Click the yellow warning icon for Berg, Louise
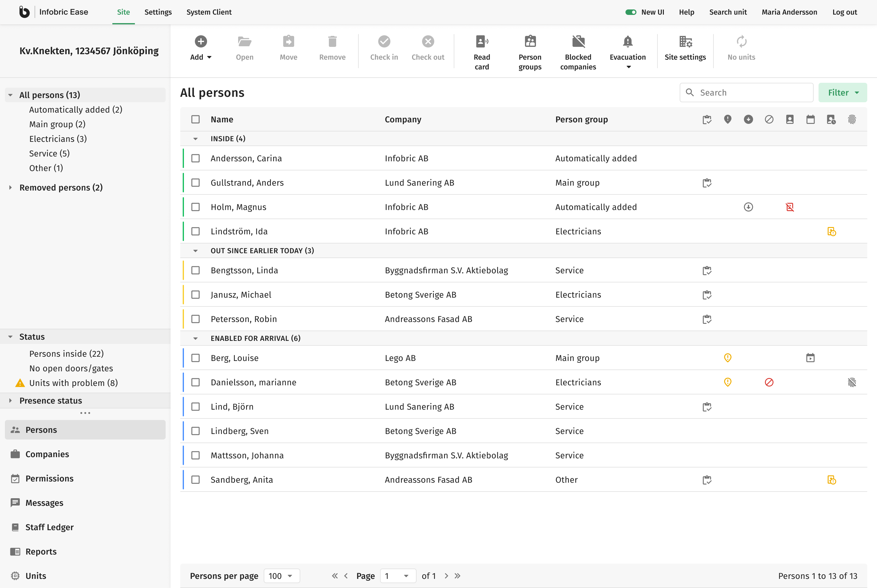Screen dimensions: 877x588 tap(727, 358)
